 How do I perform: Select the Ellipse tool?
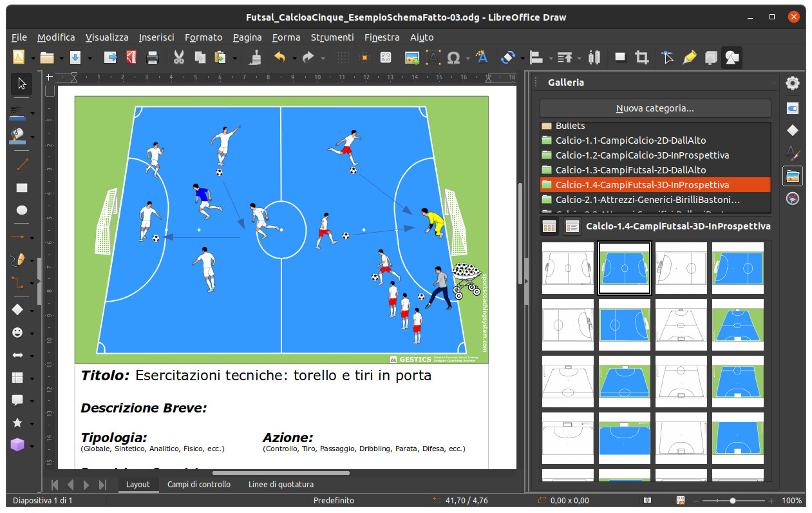pos(22,210)
